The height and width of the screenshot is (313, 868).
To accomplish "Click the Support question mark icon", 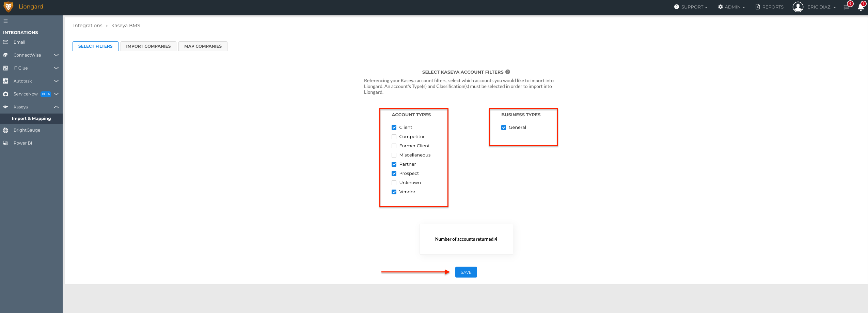I will (x=677, y=7).
